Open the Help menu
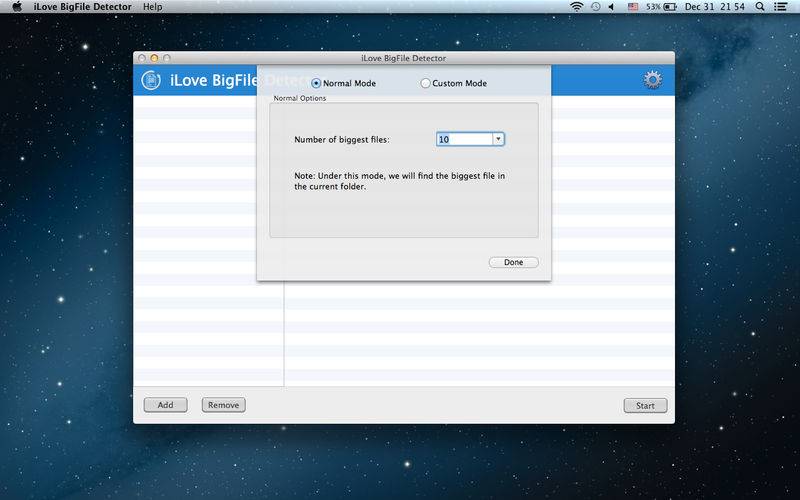800x500 pixels. coord(153,7)
